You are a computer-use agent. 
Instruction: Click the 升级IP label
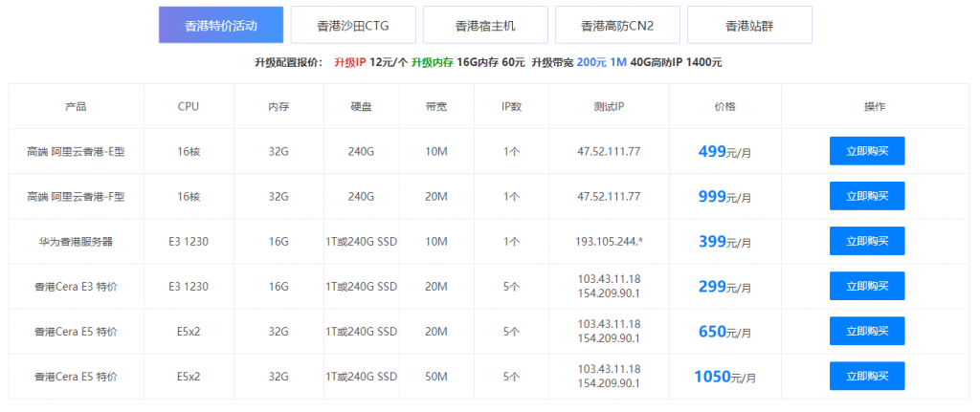coord(350,62)
